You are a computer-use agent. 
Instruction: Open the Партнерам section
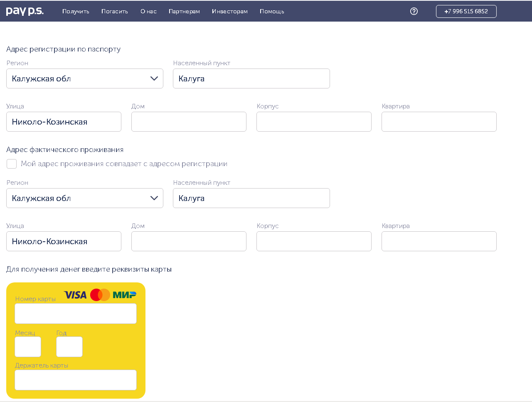[184, 11]
